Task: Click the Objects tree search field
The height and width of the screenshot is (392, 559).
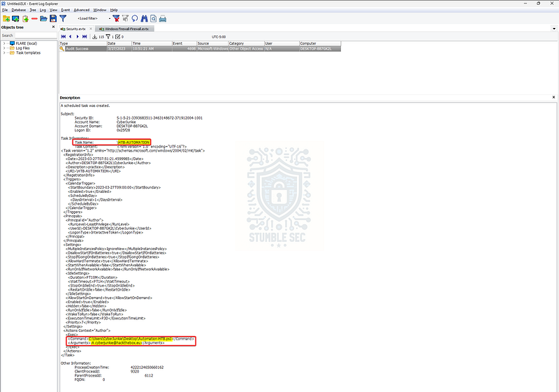Action: coord(36,36)
